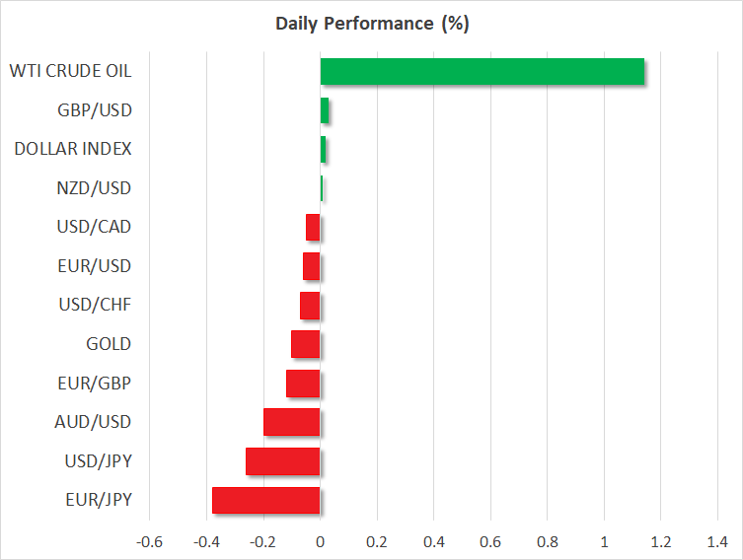Click the NZD/USD category label
This screenshot has width=743, height=560.
94,187
